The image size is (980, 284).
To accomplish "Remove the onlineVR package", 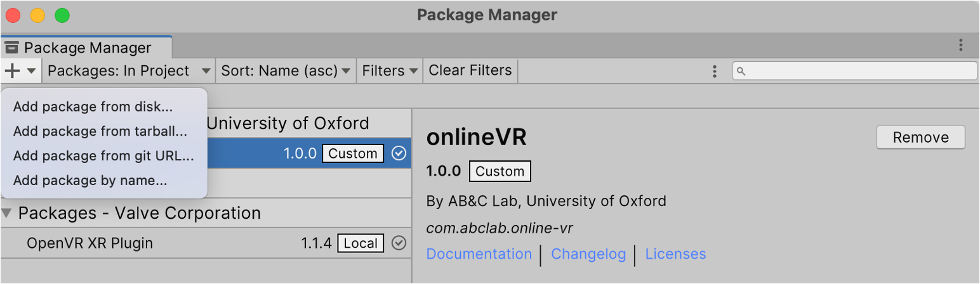I will click(x=920, y=138).
